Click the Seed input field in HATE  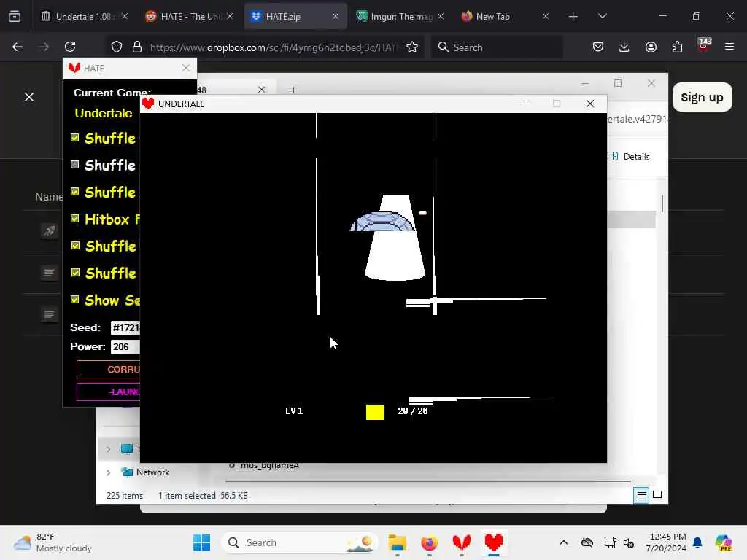pyautogui.click(x=125, y=327)
